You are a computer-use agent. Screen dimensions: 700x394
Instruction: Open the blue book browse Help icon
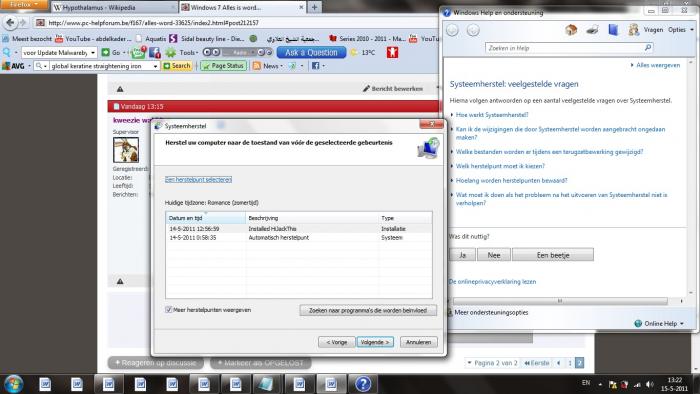[613, 30]
